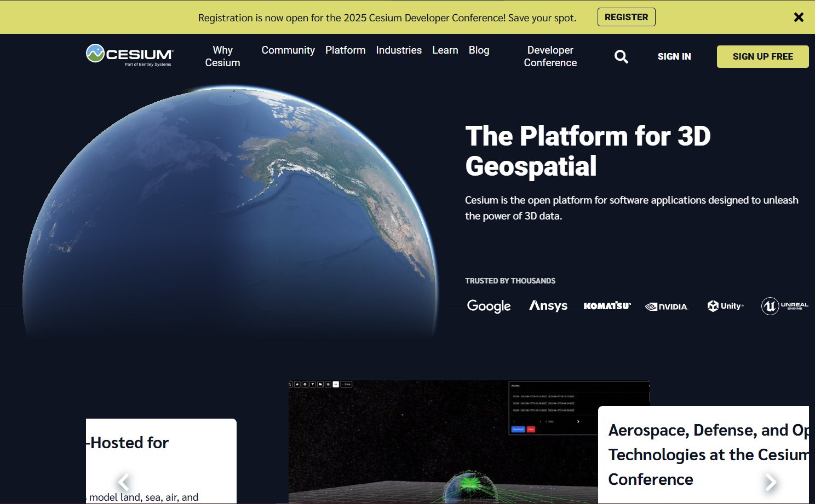Screen dimensions: 815x504
Task: Open the Learn menu
Action: point(445,50)
